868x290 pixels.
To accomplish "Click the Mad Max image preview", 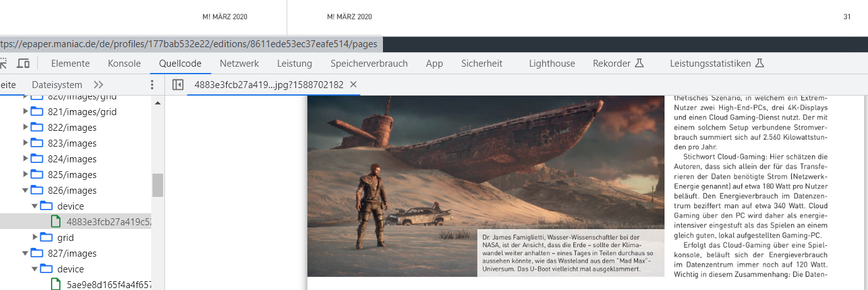I will click(x=486, y=186).
